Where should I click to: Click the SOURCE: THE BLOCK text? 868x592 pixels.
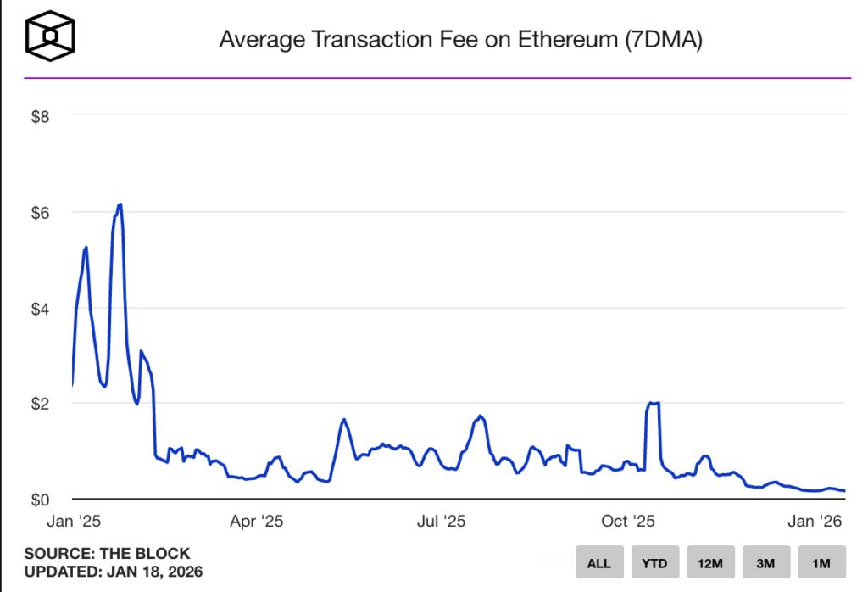[x=107, y=554]
